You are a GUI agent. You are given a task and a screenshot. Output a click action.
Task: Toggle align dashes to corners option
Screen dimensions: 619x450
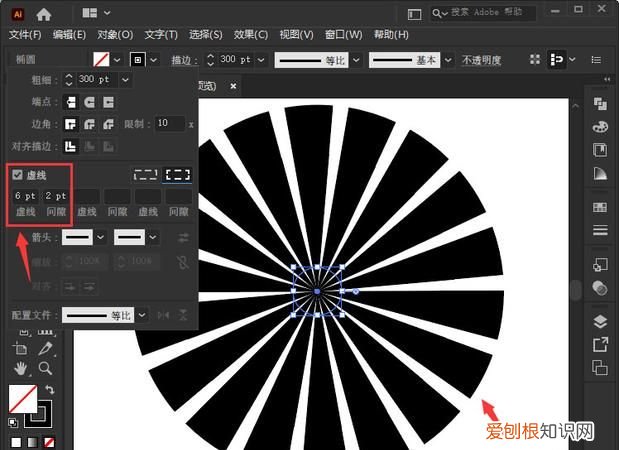[178, 174]
